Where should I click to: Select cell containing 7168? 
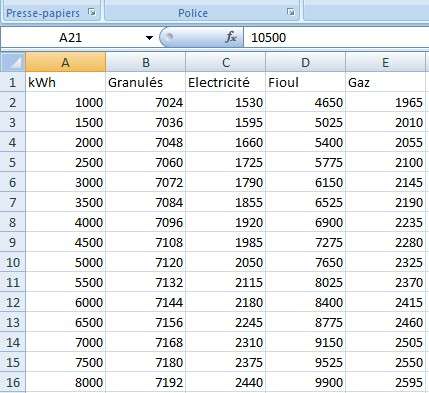(x=145, y=342)
